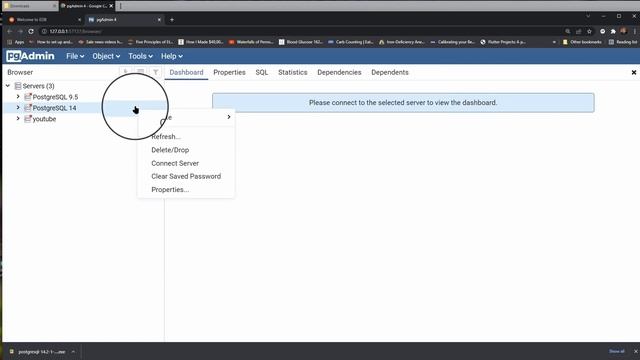Switch to the Dependencies tab
The width and height of the screenshot is (640, 360).
339,72
